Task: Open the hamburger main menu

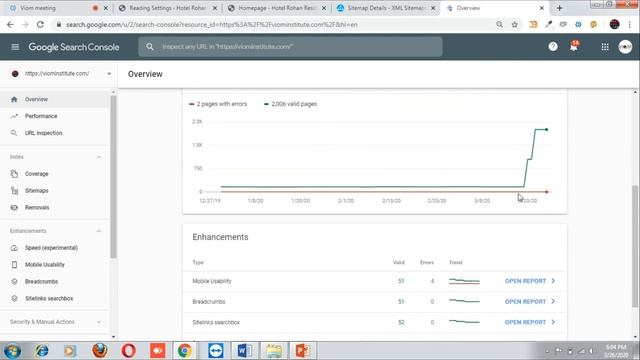Action: click(x=15, y=47)
